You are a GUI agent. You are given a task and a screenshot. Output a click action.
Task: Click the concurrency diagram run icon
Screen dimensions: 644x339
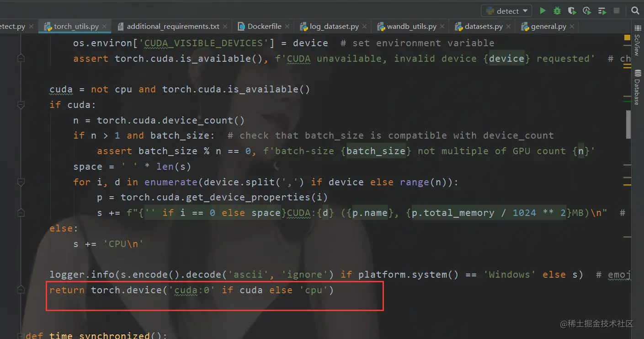pos(602,11)
